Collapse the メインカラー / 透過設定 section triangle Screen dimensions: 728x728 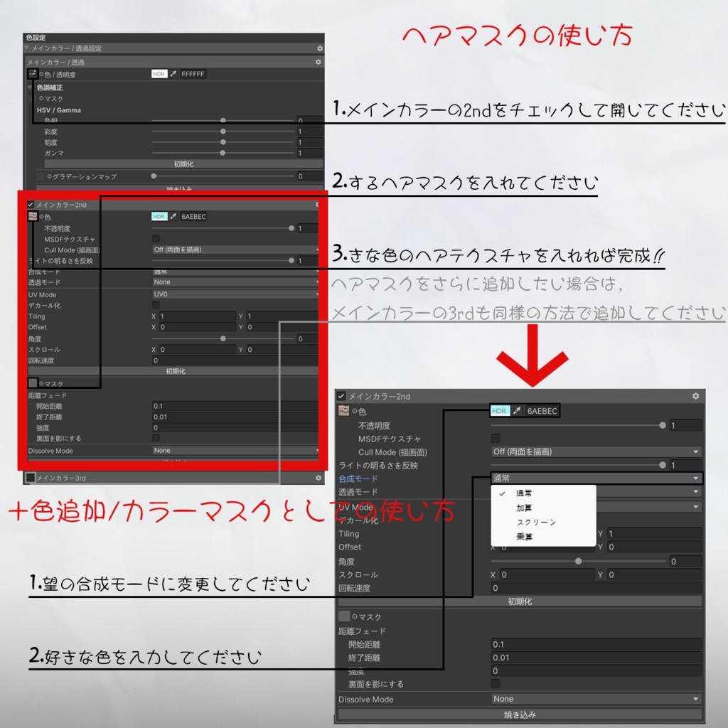[x=27, y=48]
